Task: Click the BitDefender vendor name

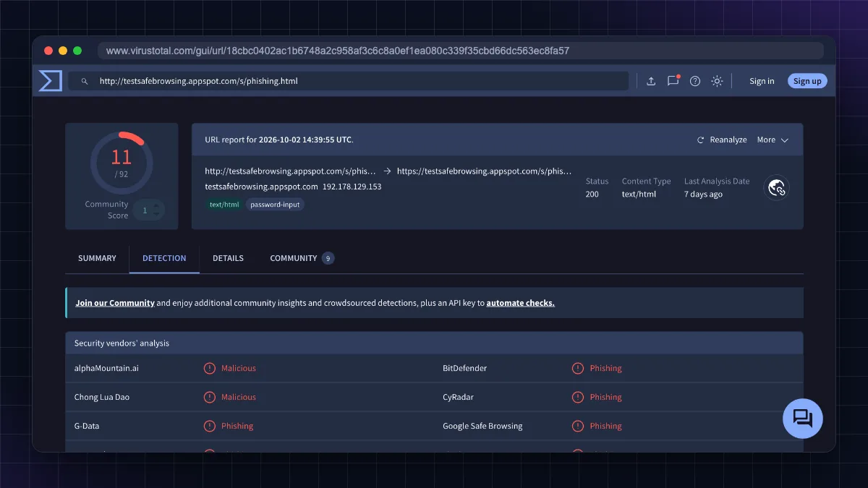Action: [x=465, y=368]
